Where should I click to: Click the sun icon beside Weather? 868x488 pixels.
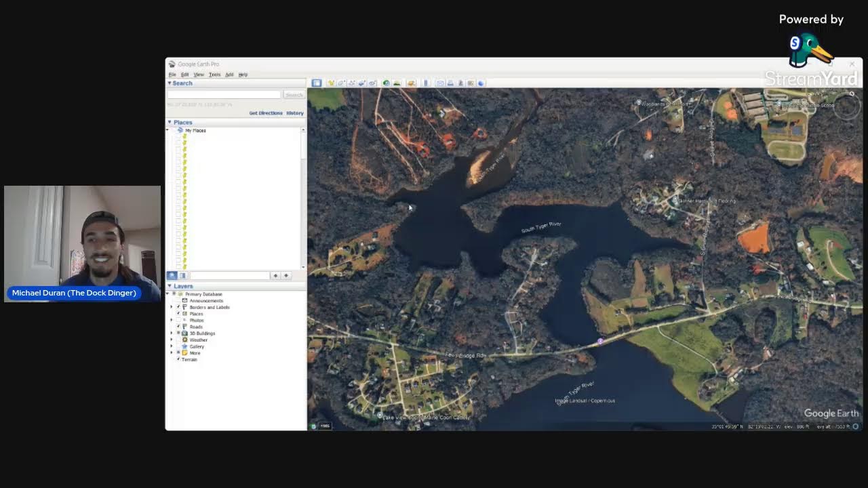(185, 340)
